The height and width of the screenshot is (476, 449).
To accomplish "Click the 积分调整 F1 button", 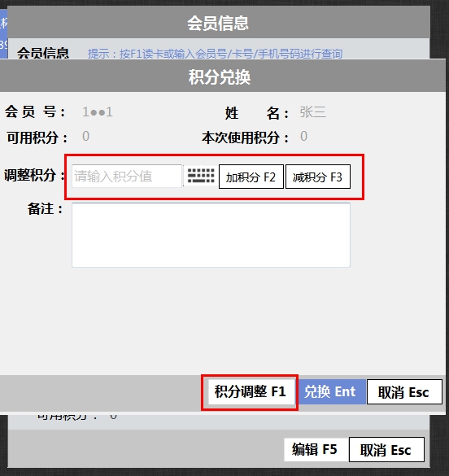I will click(251, 391).
